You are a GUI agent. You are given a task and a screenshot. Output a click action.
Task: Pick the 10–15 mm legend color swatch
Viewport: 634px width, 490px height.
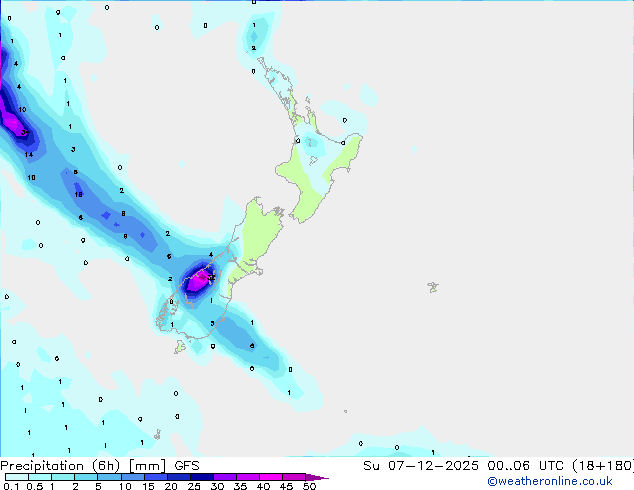132,477
